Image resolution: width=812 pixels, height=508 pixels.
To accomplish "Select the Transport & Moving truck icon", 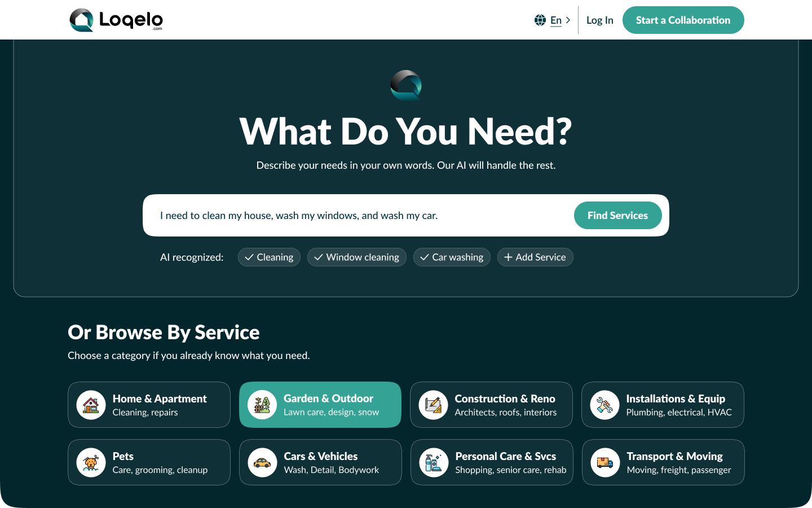I will pyautogui.click(x=605, y=463).
